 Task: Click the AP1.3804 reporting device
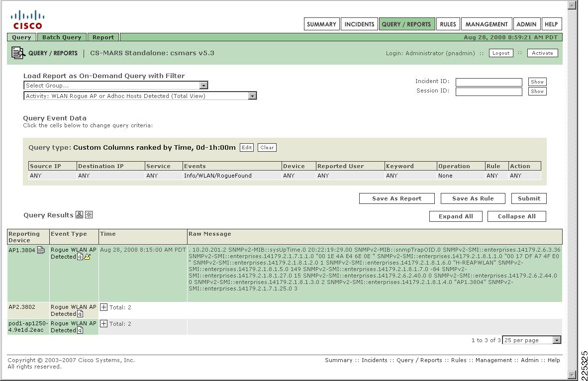22,250
